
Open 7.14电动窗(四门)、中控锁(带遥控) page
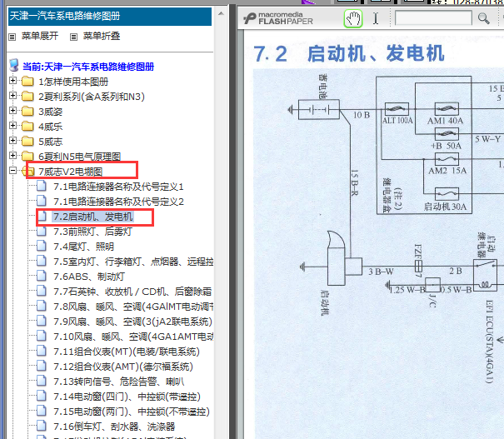pos(127,397)
